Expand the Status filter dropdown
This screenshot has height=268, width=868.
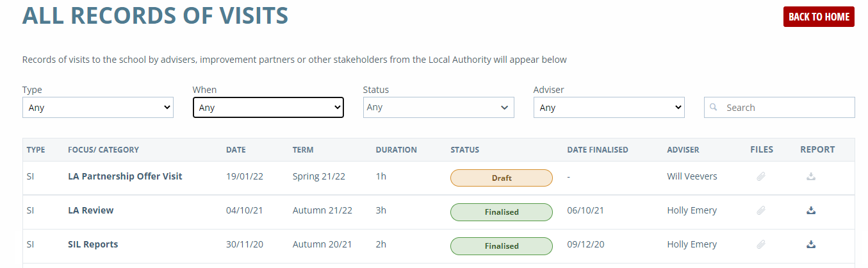[x=438, y=108]
